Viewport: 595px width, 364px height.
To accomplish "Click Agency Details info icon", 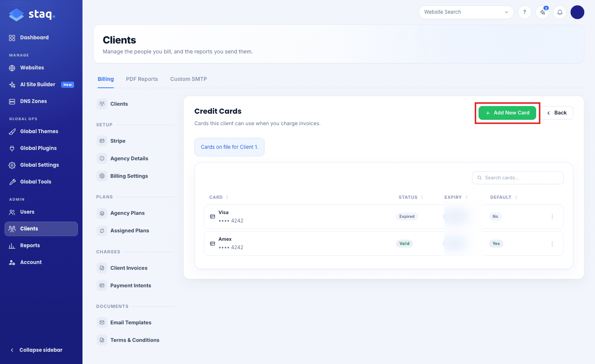I will [102, 158].
